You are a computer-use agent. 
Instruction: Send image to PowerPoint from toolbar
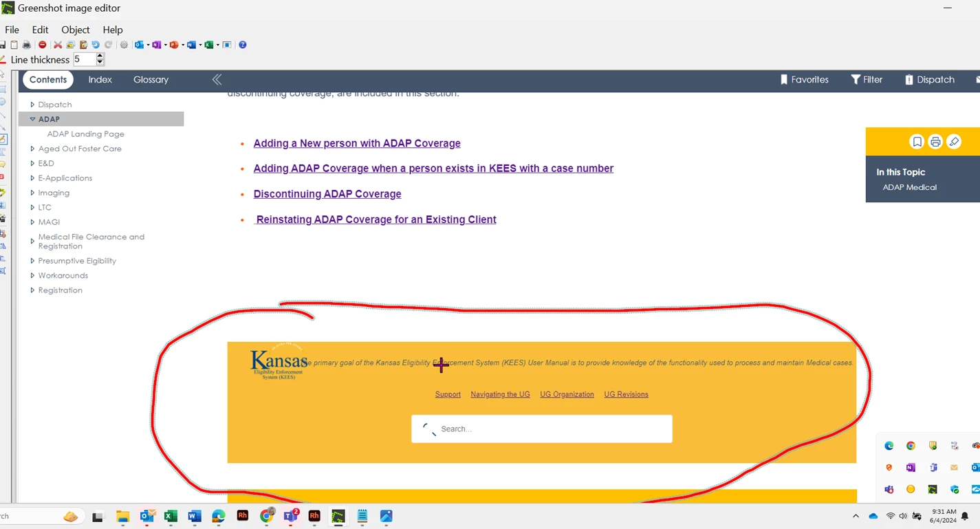[174, 45]
